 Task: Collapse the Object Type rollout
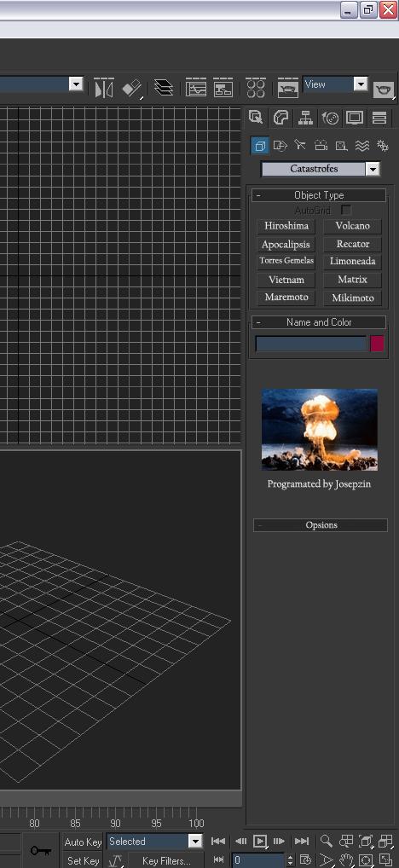(319, 195)
